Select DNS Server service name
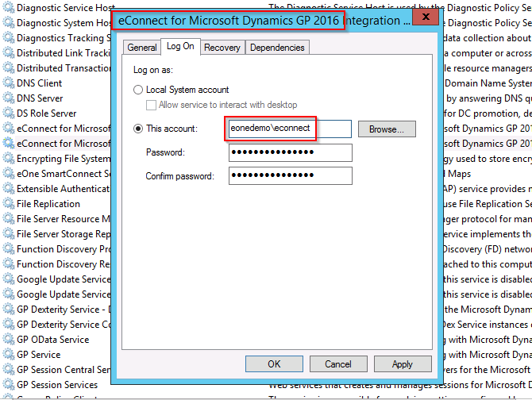The height and width of the screenshot is (400, 532). (x=40, y=98)
